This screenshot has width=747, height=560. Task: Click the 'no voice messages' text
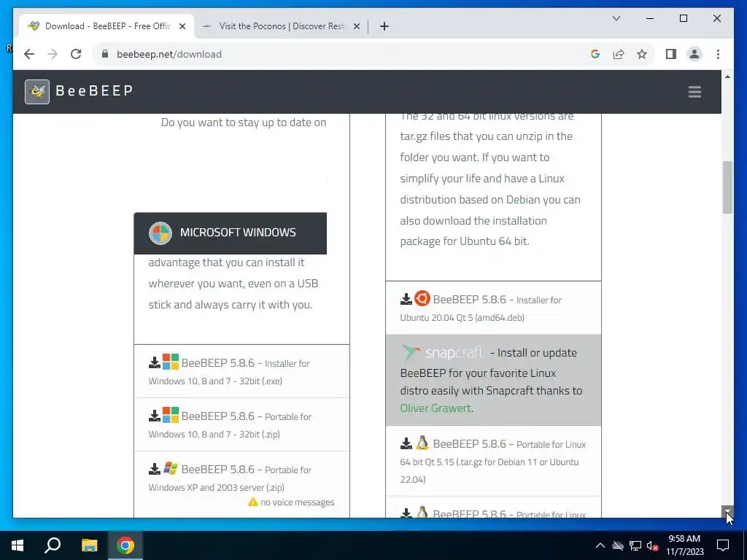(x=298, y=502)
